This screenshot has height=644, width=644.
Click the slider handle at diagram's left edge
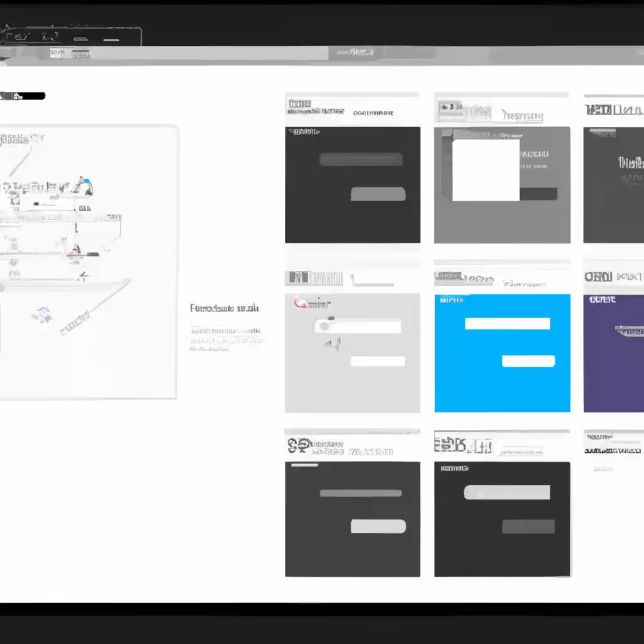coord(2,287)
